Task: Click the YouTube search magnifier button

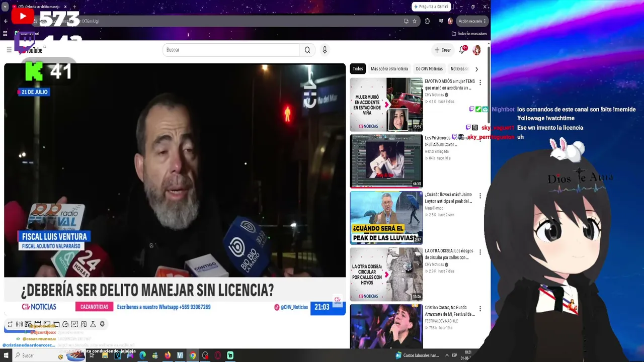Action: tap(307, 50)
